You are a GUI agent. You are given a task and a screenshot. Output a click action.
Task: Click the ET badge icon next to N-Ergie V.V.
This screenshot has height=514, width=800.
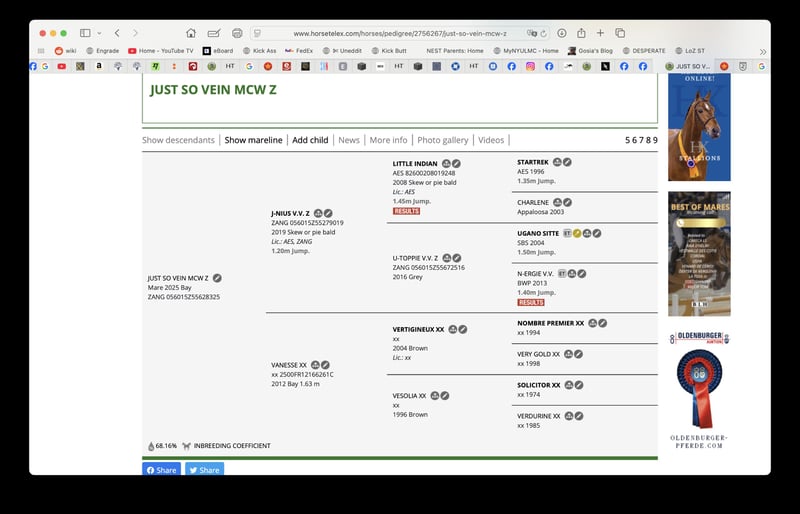pyautogui.click(x=562, y=273)
